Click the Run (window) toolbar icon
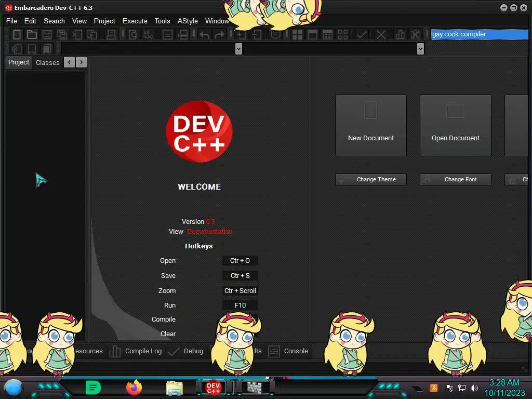 (312, 34)
